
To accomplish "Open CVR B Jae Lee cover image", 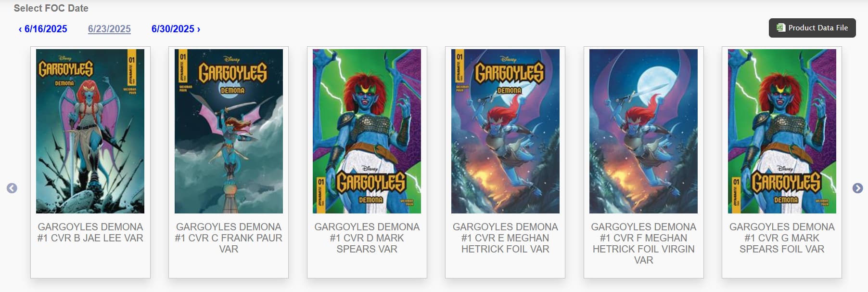I will click(x=90, y=131).
